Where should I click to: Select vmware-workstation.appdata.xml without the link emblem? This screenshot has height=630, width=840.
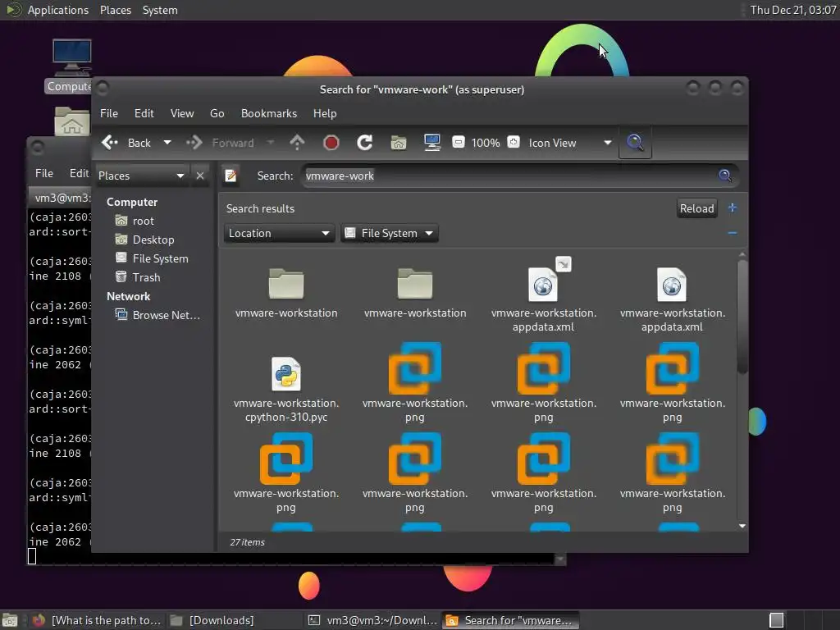[672, 299]
